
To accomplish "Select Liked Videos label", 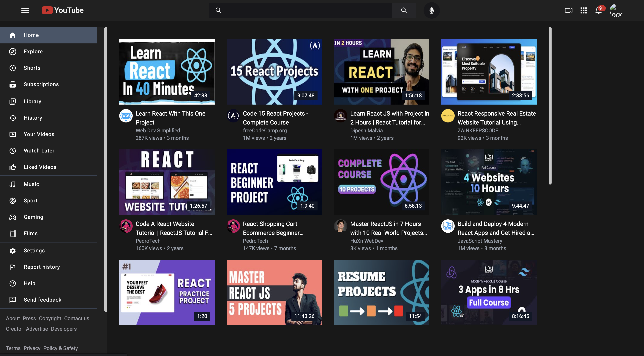I will pos(40,167).
